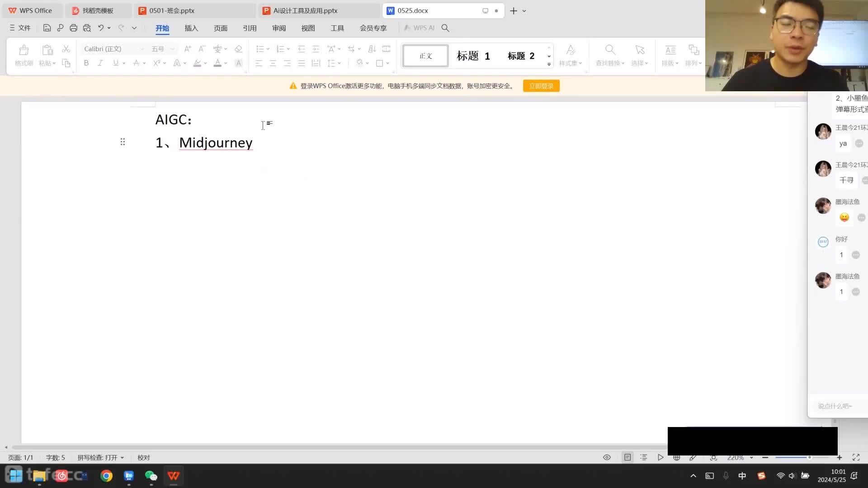Click the Paste (粘贴) clipboard icon
The height and width of the screenshot is (488, 868).
coord(47,50)
